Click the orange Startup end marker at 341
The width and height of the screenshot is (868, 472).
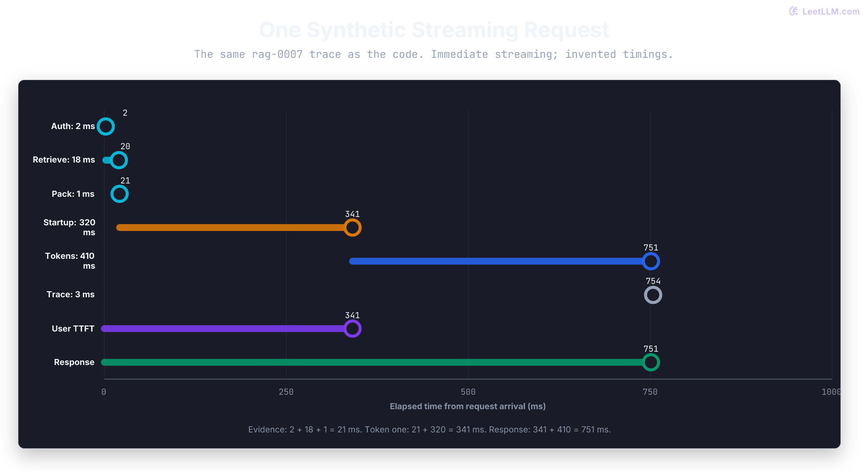click(353, 228)
